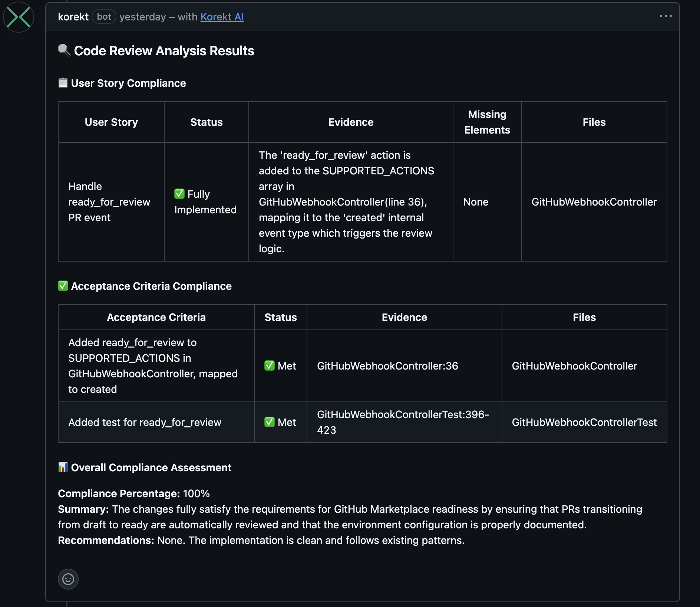Click the korekt bot avatar icon
This screenshot has width=700, height=607.
pyautogui.click(x=18, y=16)
